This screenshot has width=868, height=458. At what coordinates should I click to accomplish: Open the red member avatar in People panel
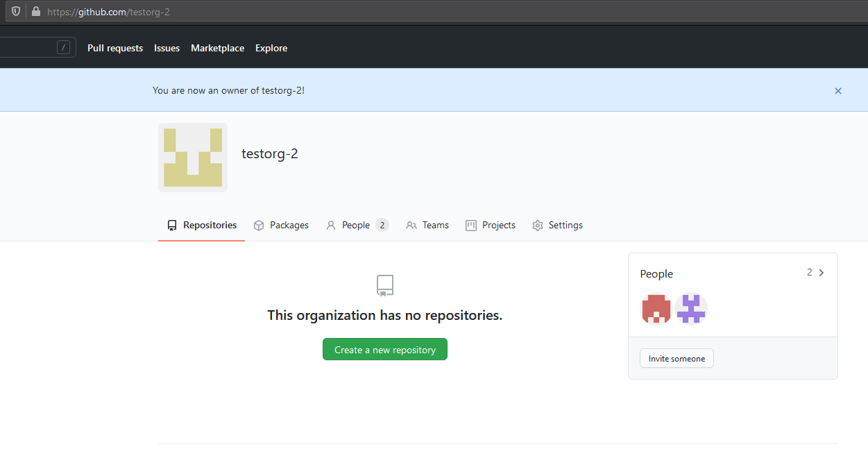click(656, 309)
